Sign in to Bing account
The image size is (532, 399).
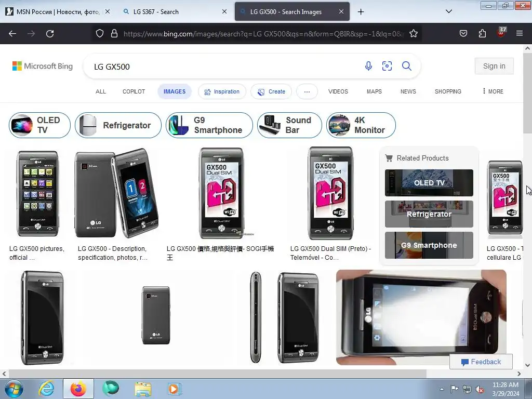pyautogui.click(x=494, y=66)
